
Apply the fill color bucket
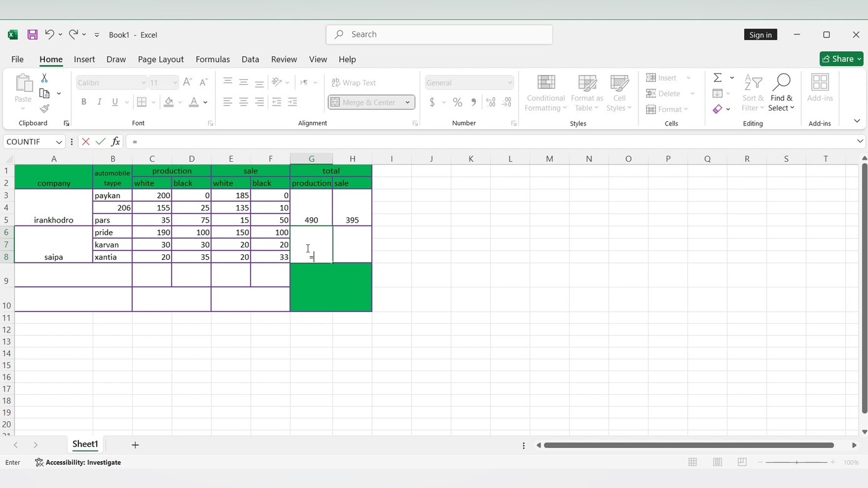[x=168, y=102]
